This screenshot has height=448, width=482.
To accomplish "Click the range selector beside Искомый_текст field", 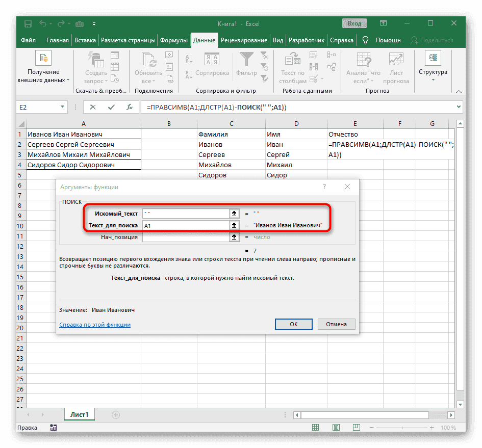I will (x=234, y=213).
